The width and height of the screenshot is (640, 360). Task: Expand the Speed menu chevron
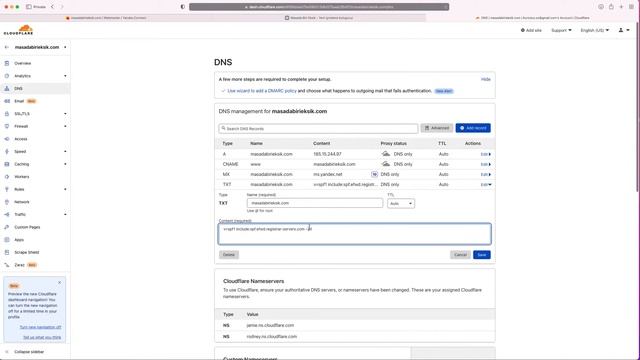pyautogui.click(x=65, y=151)
